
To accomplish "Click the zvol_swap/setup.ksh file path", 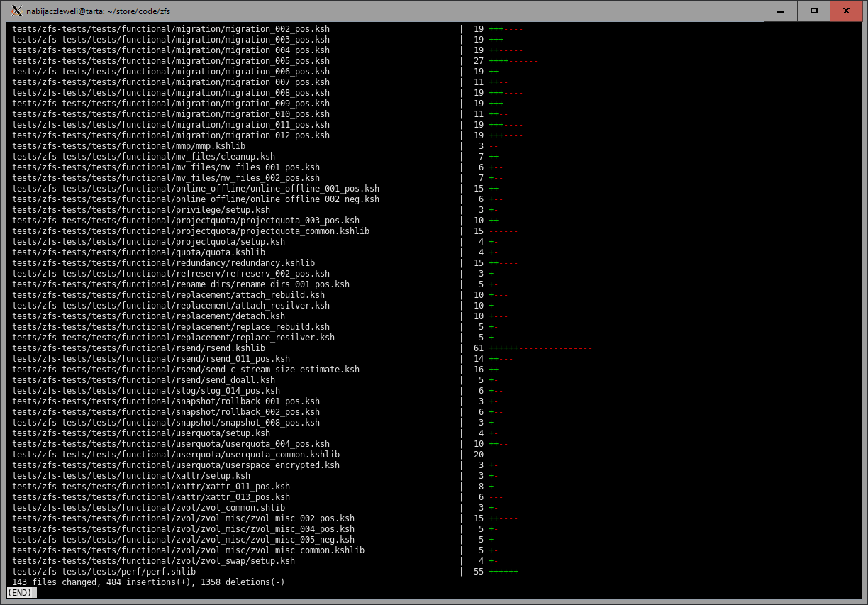I will click(154, 561).
